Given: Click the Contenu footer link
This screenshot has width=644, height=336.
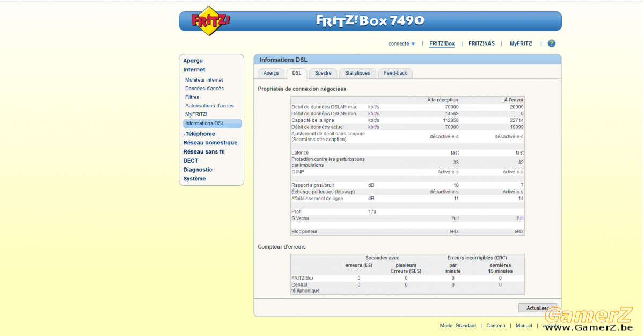Looking at the screenshot, I should click(496, 326).
